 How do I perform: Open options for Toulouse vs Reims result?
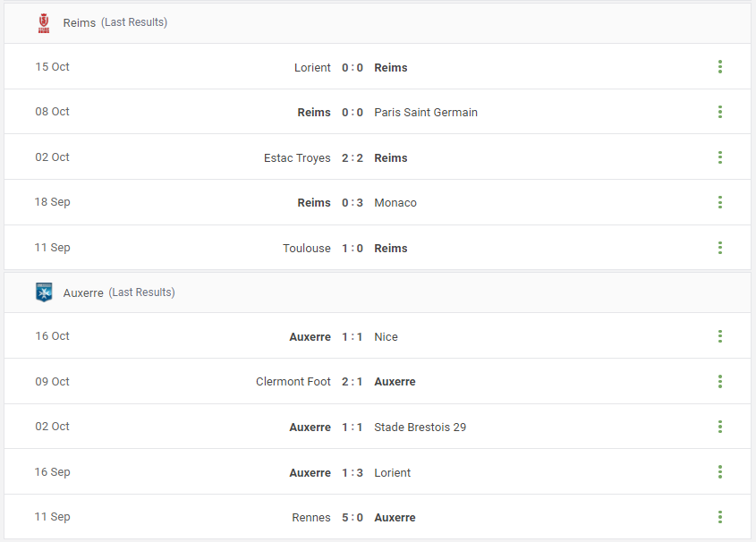(720, 248)
